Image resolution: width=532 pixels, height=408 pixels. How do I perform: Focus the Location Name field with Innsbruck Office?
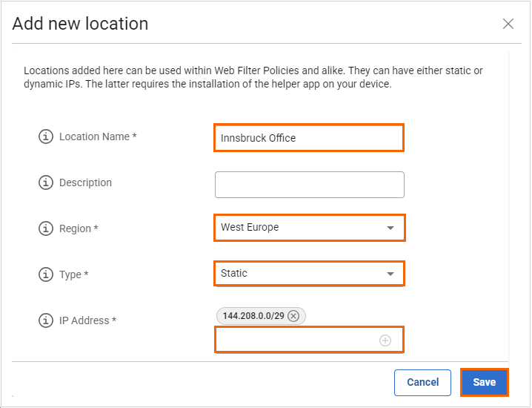(x=309, y=138)
